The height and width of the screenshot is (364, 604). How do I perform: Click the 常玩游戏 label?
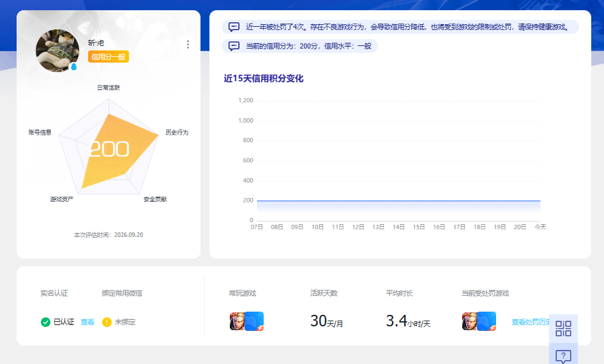pos(243,294)
